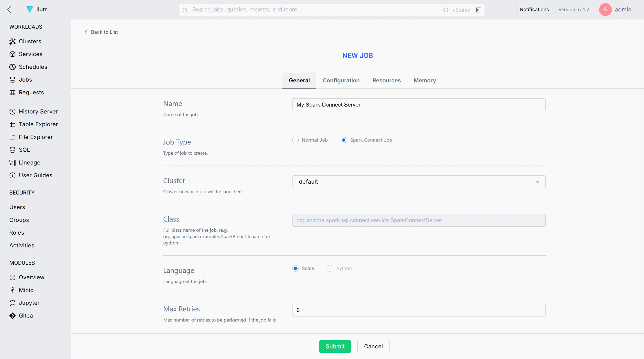Select the Spark Connect Job option
The image size is (644, 359).
coord(343,140)
